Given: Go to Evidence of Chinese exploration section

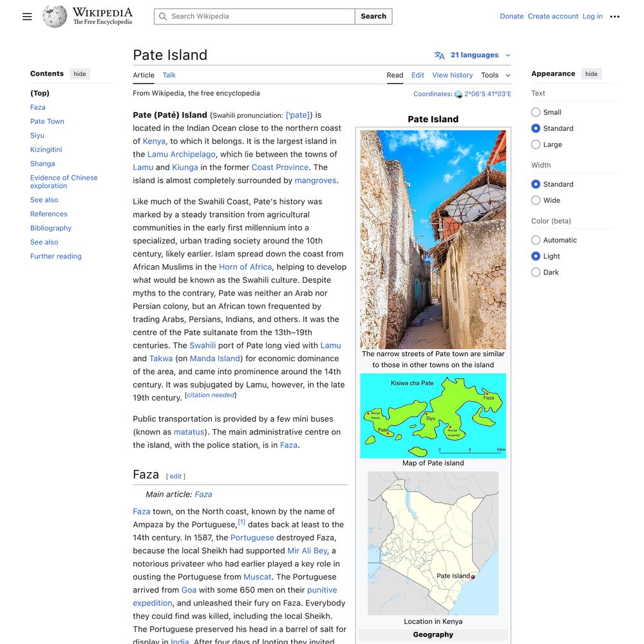Looking at the screenshot, I should [x=64, y=182].
